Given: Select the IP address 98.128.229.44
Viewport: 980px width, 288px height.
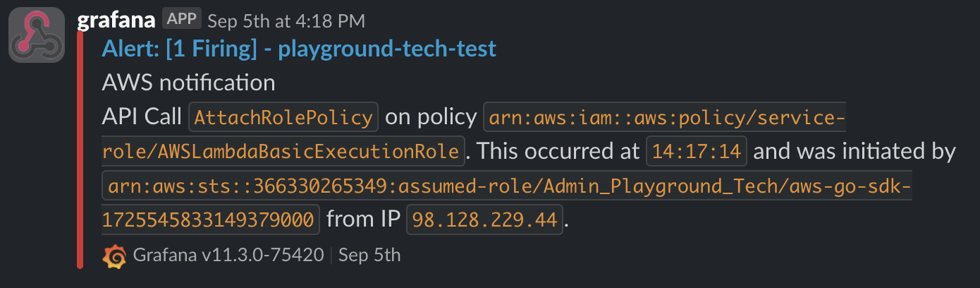Looking at the screenshot, I should pos(486,219).
